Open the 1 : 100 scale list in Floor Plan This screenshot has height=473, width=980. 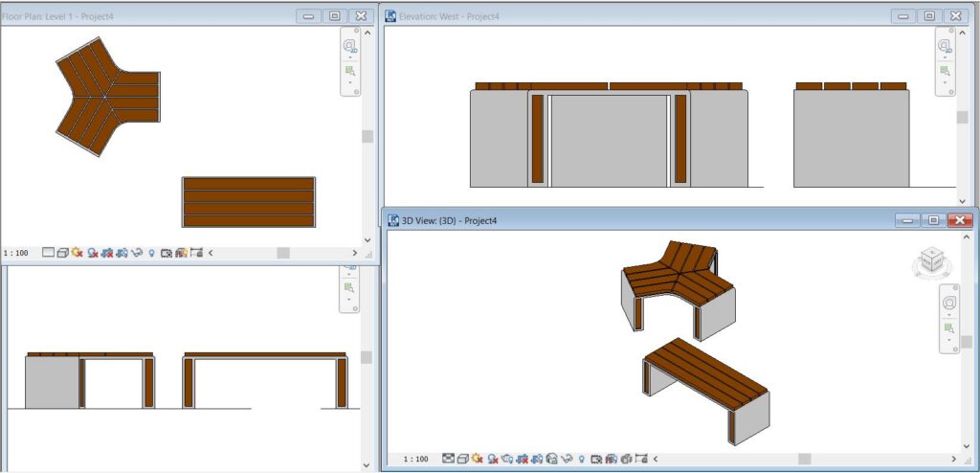coord(15,253)
